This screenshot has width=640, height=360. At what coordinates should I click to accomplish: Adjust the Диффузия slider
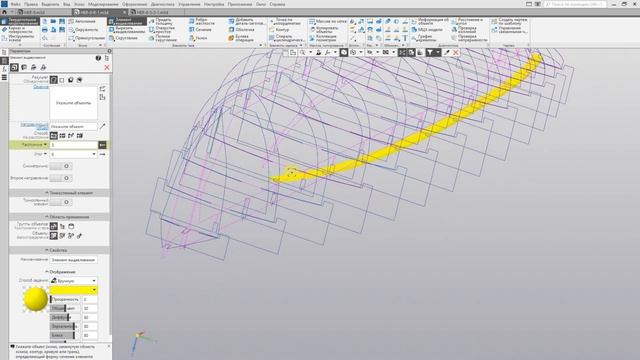[65, 317]
